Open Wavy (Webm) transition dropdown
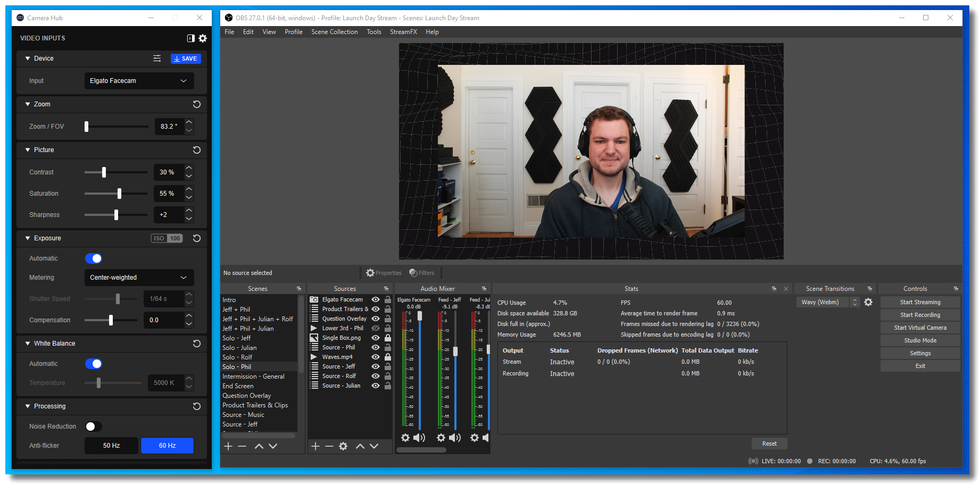 [827, 302]
